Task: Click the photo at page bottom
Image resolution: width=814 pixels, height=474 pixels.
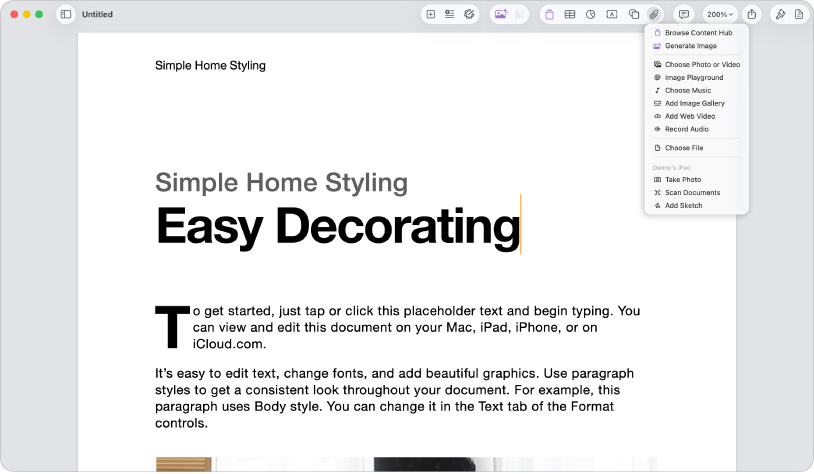Action: [406, 465]
